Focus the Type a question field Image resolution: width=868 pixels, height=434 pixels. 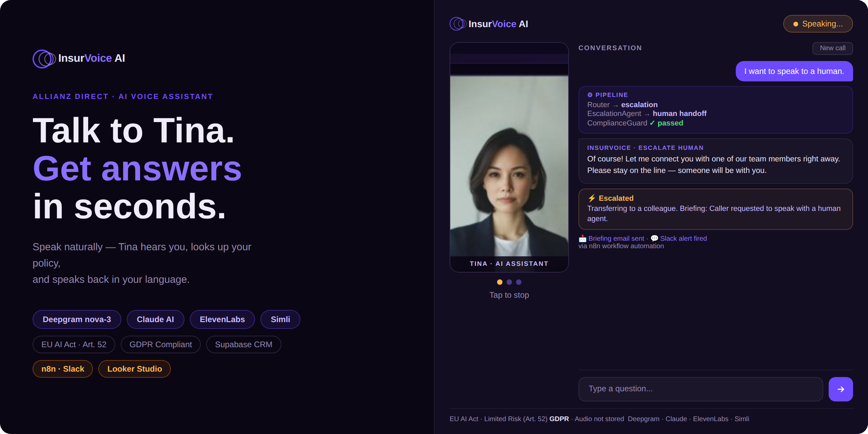701,389
